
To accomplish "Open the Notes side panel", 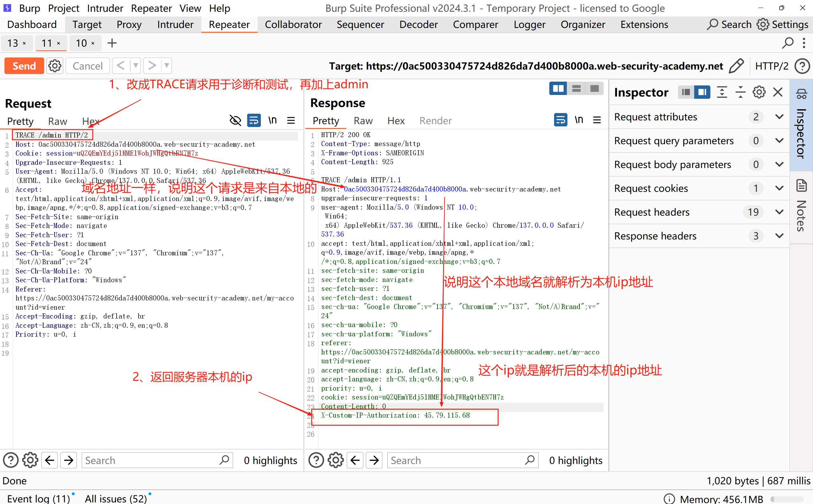I will coord(801,207).
